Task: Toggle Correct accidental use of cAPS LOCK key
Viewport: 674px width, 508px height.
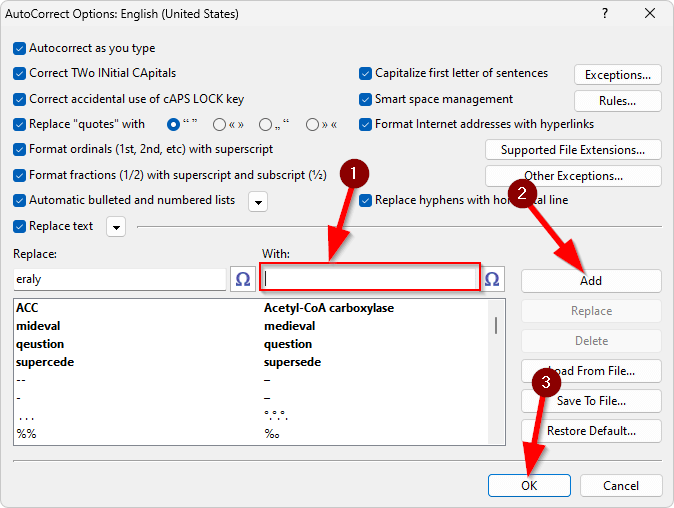Action: [x=19, y=99]
